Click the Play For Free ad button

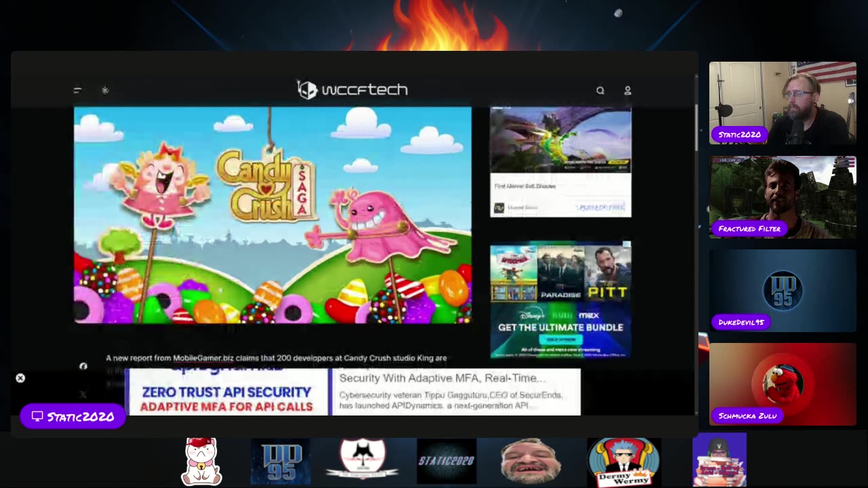601,207
